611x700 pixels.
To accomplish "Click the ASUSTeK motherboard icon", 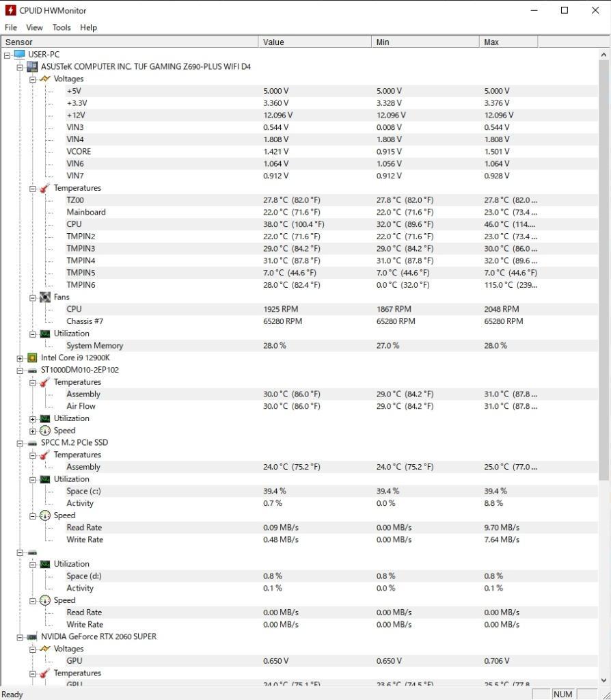I will 32,66.
